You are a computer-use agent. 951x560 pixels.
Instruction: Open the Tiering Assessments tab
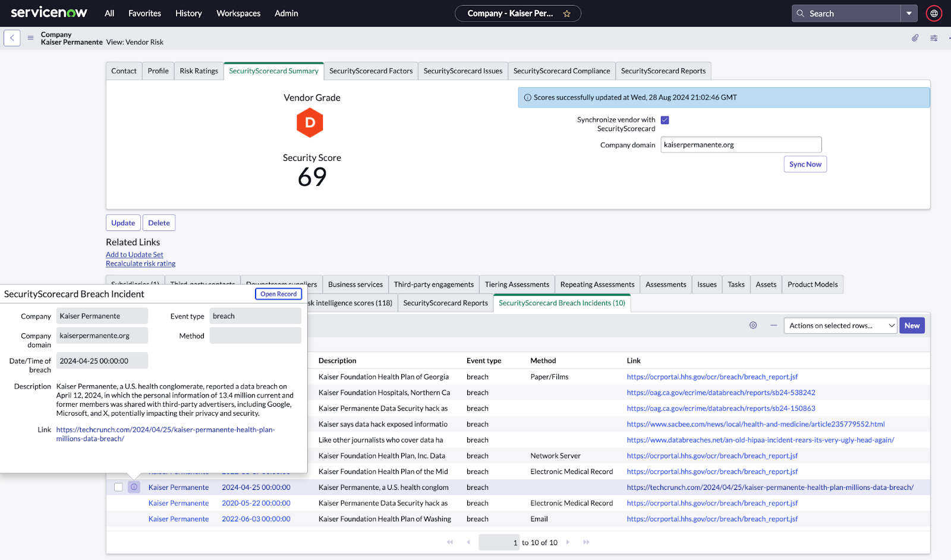tap(517, 284)
